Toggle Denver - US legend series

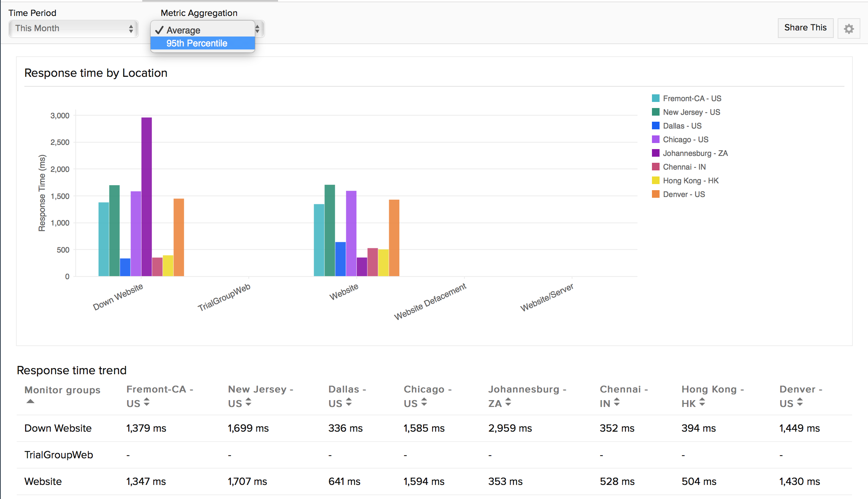pos(684,194)
